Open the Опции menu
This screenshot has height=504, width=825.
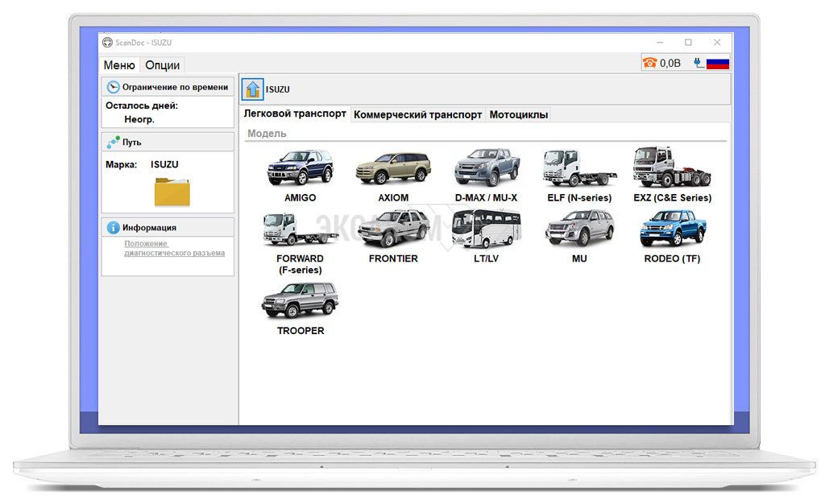162,65
